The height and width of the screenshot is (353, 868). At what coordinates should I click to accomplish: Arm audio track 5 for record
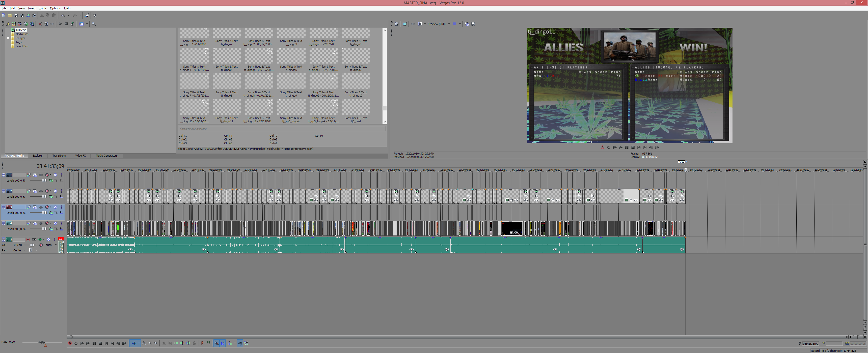[28, 240]
